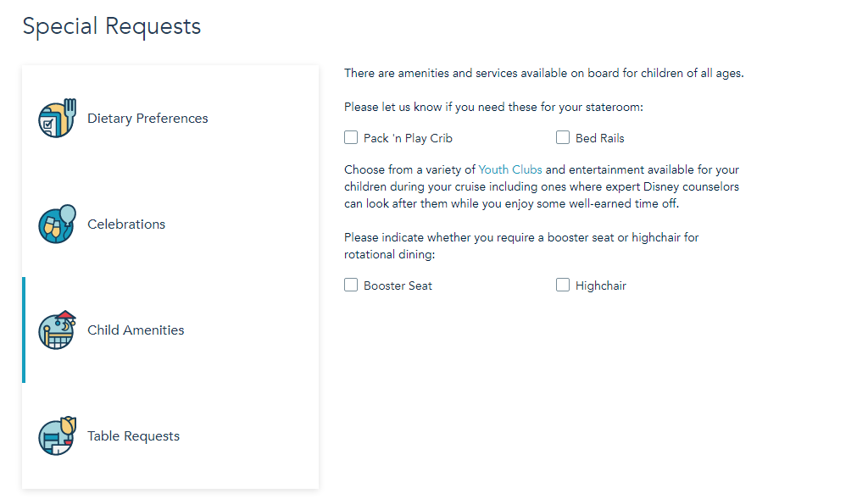The width and height of the screenshot is (868, 499).
Task: Tick the Booster Seat checkbox
Action: (351, 286)
